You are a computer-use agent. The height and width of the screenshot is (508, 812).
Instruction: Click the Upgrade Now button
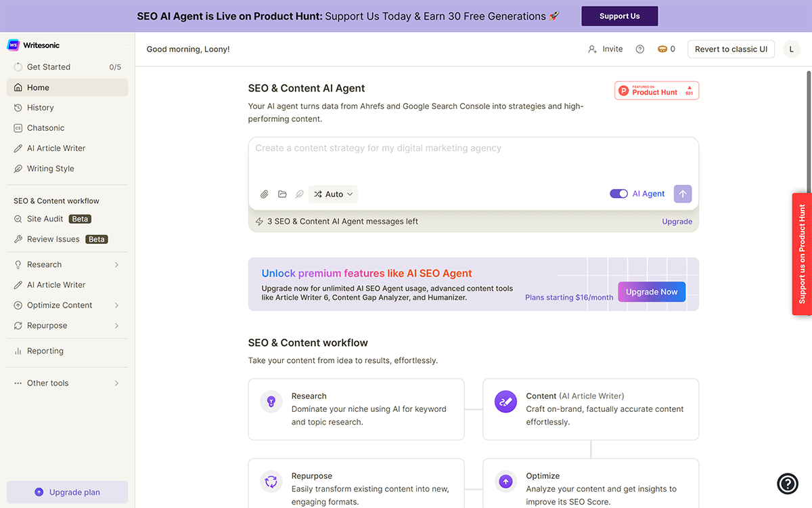pos(651,292)
